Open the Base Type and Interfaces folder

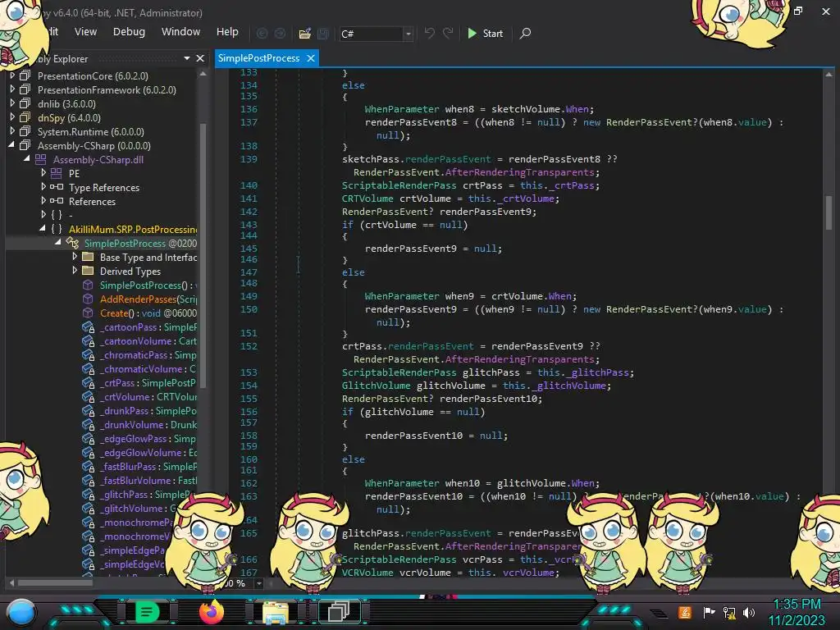click(148, 257)
